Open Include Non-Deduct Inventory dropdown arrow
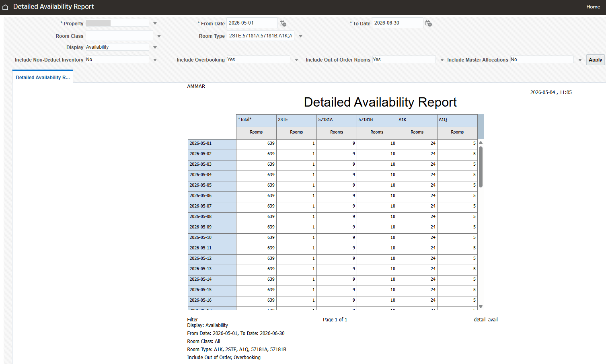 point(155,60)
